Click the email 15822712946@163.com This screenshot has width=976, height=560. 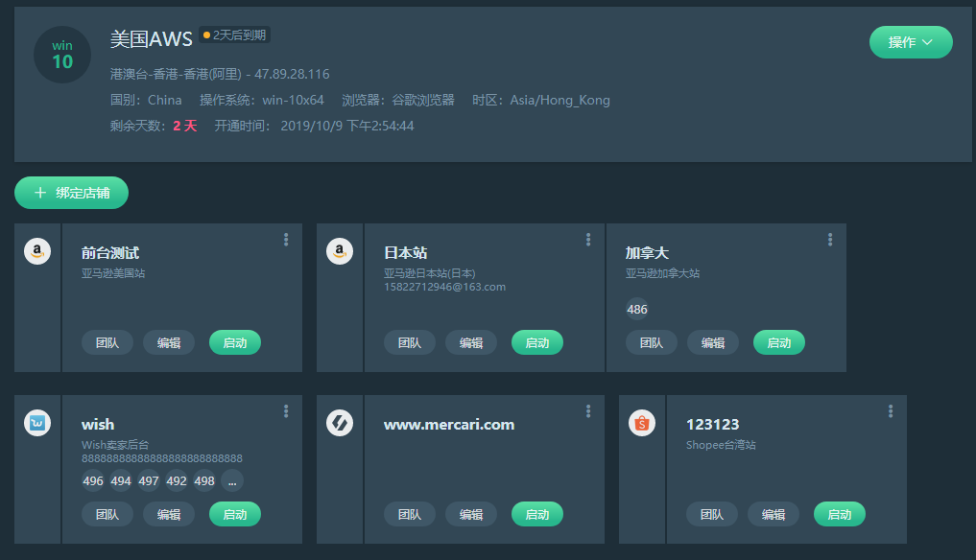(444, 287)
